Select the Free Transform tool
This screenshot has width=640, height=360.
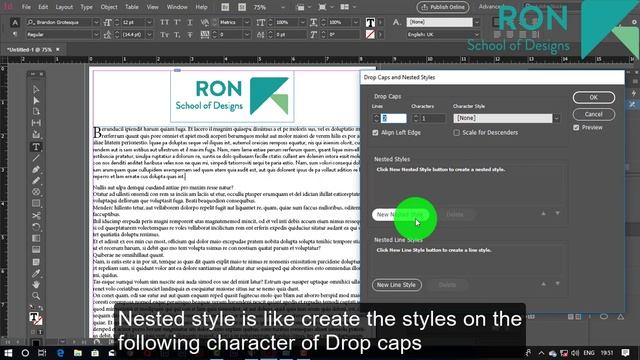(x=36, y=227)
